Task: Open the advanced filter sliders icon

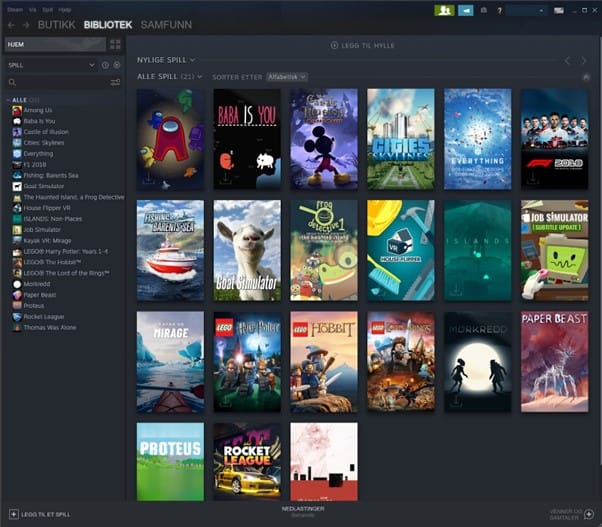Action: pos(115,82)
